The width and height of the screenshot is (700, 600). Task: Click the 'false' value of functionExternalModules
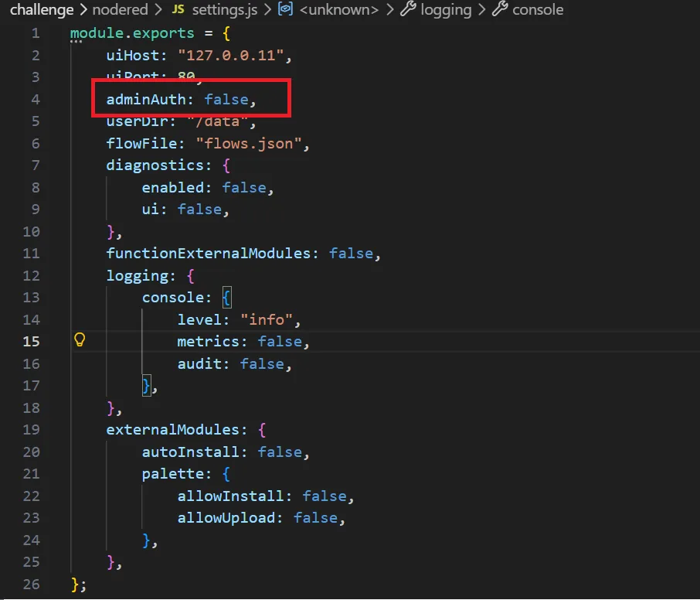(x=352, y=254)
